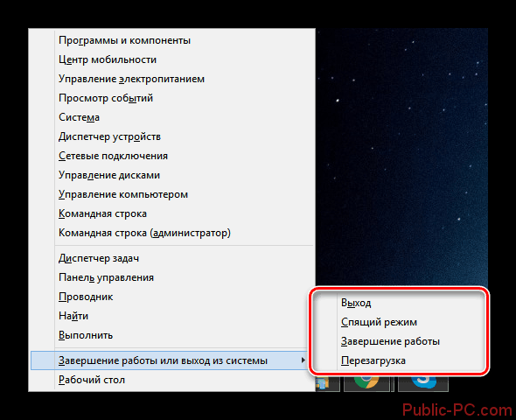Viewport: 516px width, 420px height.
Task: Open the Система menu entry
Action: click(x=79, y=117)
